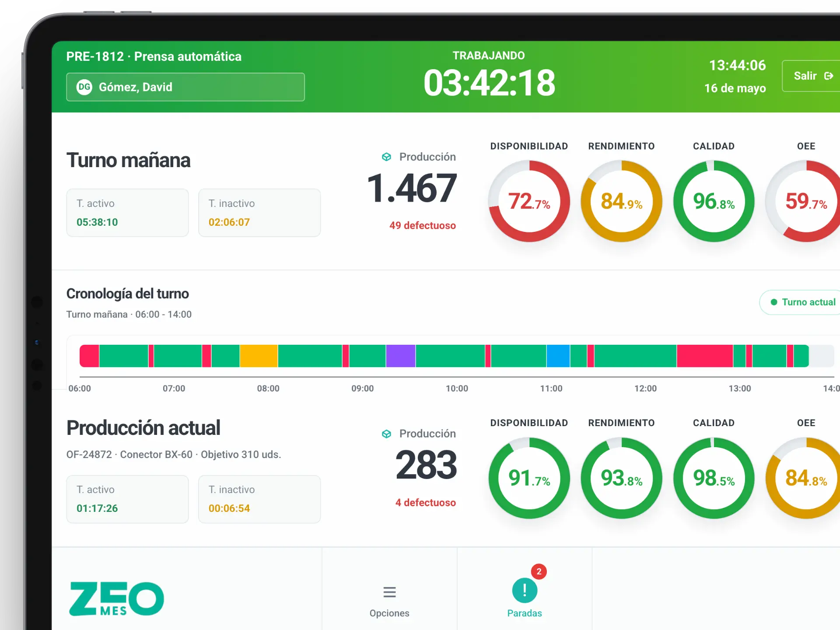
Task: Select the yellow segment on the timeline
Action: pos(259,356)
